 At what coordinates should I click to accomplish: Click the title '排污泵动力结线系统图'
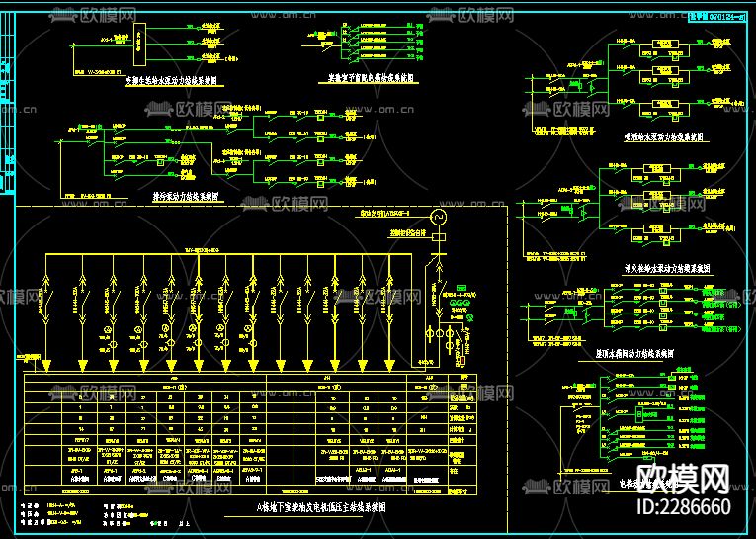[x=184, y=197]
